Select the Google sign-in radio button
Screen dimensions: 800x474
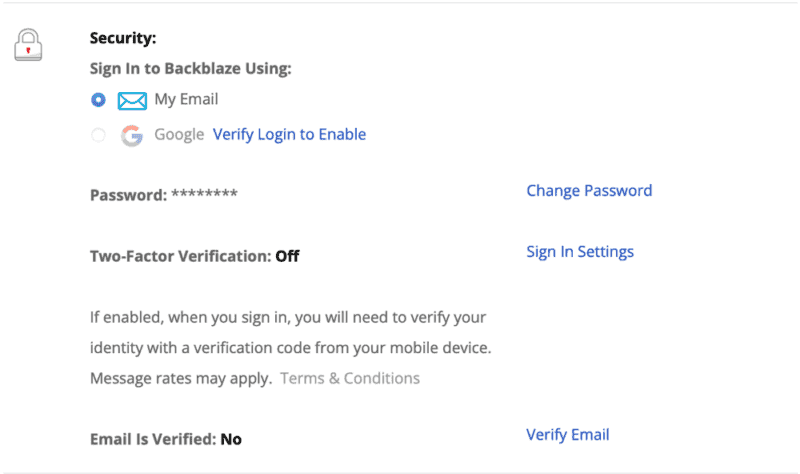[98, 135]
